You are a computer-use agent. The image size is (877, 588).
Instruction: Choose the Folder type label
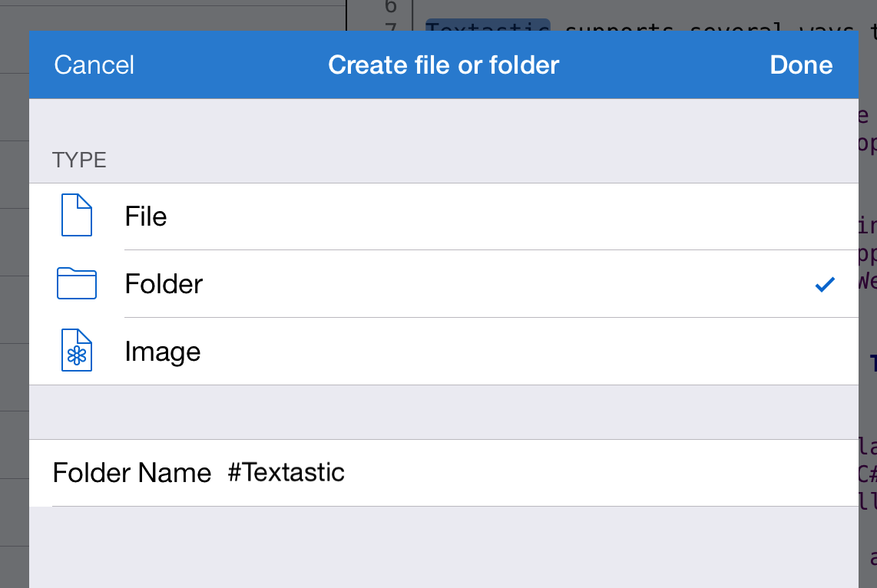(164, 284)
